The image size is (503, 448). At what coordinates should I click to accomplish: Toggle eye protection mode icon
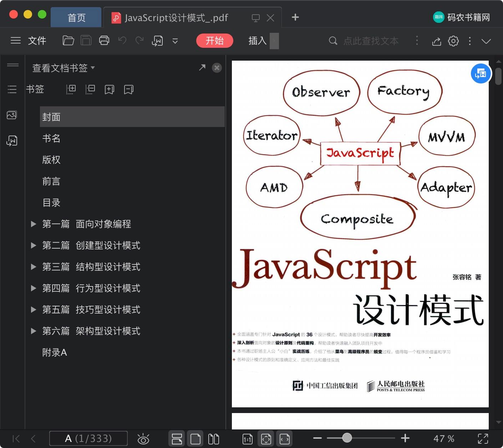point(143,439)
